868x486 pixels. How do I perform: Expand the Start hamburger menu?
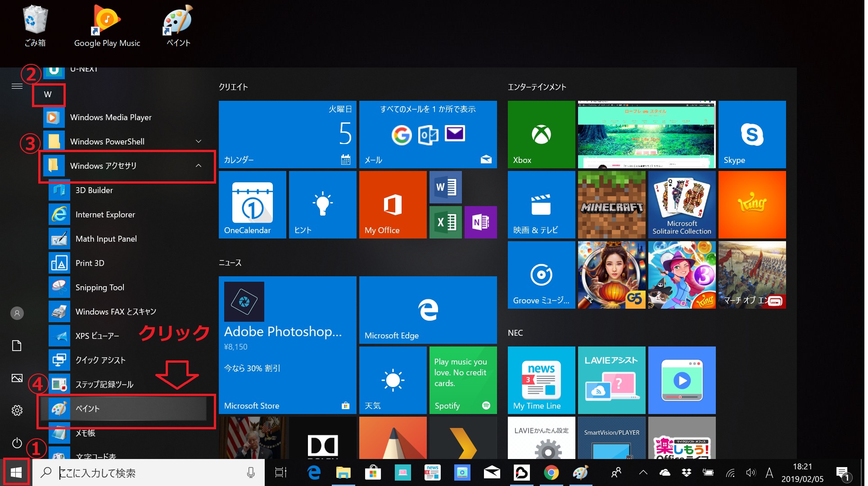click(x=17, y=86)
